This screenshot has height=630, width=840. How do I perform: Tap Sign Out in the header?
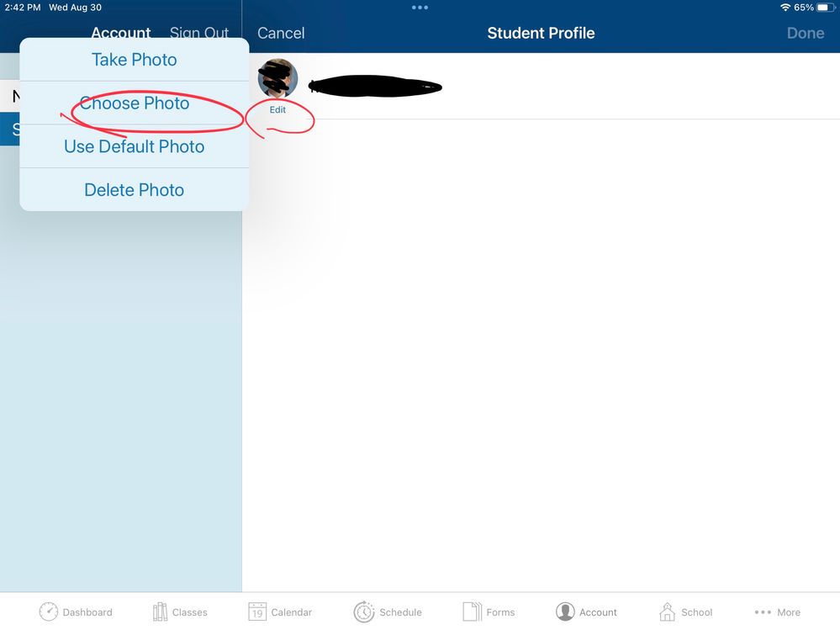199,33
